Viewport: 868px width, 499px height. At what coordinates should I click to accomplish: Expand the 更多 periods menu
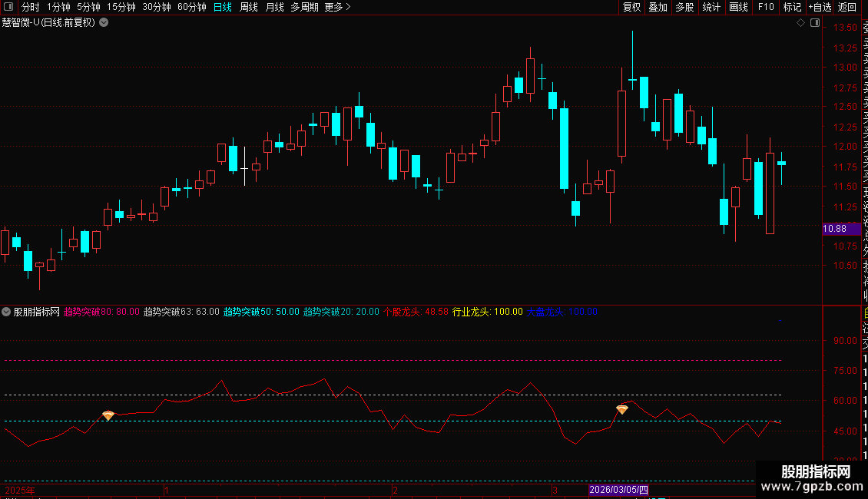pyautogui.click(x=338, y=7)
